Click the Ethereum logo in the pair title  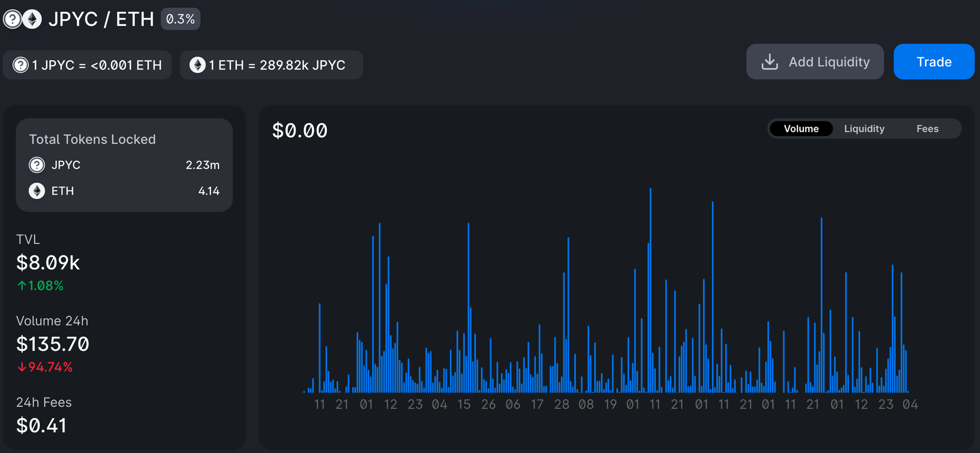click(32, 19)
